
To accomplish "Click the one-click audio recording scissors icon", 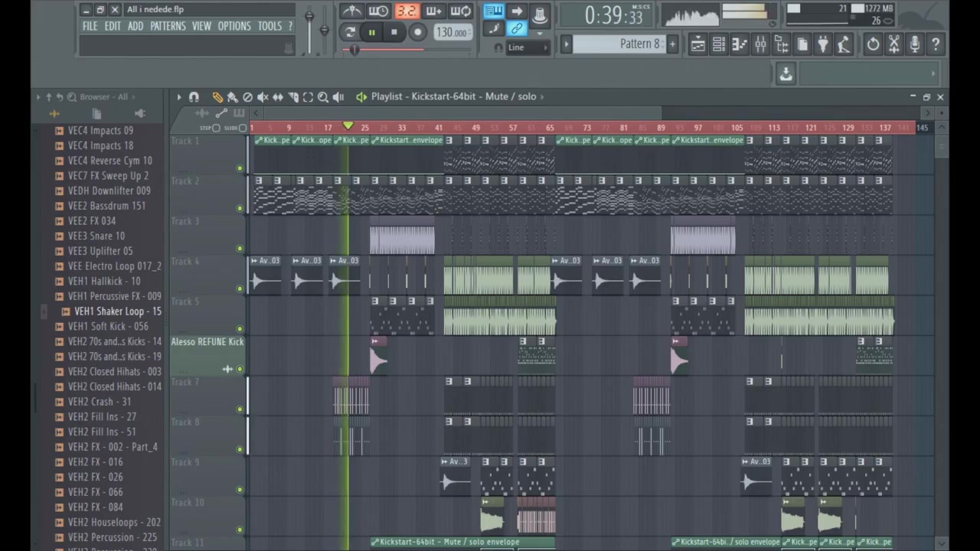I will pyautogui.click(x=893, y=44).
